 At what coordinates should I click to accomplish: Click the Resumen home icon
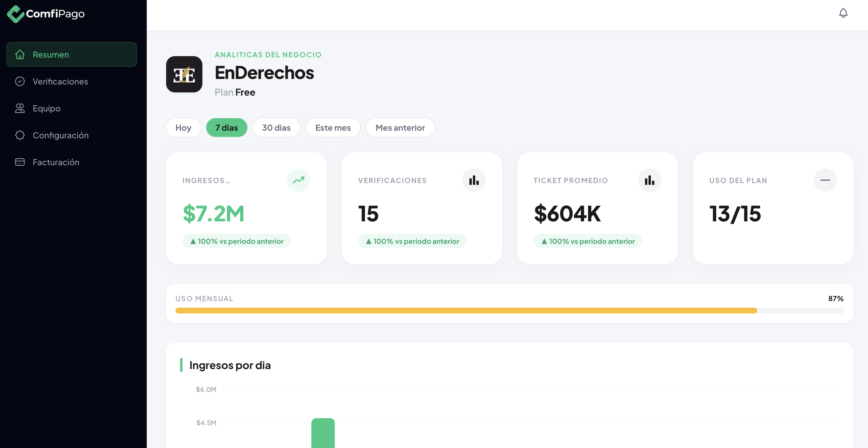20,55
